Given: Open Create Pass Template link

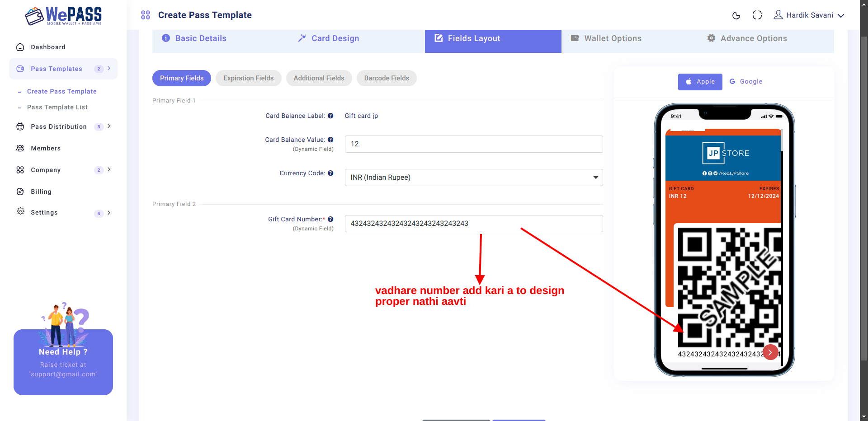Looking at the screenshot, I should point(62,91).
